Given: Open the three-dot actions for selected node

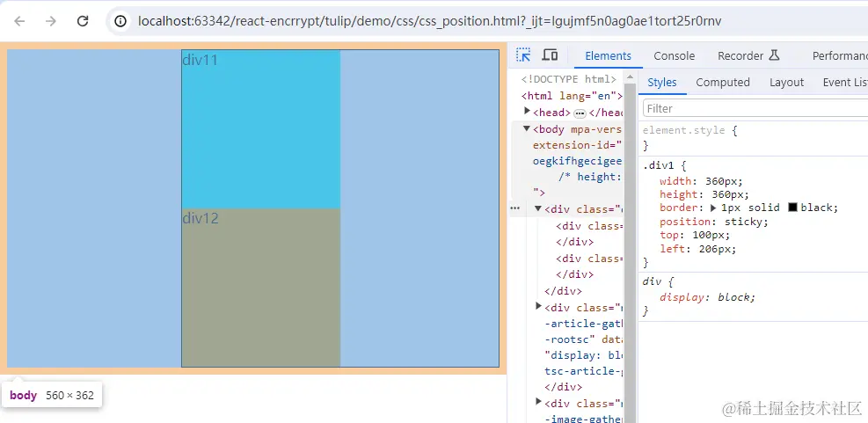Looking at the screenshot, I should (514, 208).
